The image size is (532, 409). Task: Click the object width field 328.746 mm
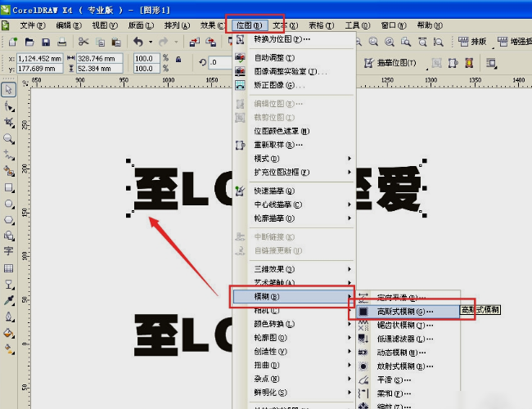coord(99,59)
